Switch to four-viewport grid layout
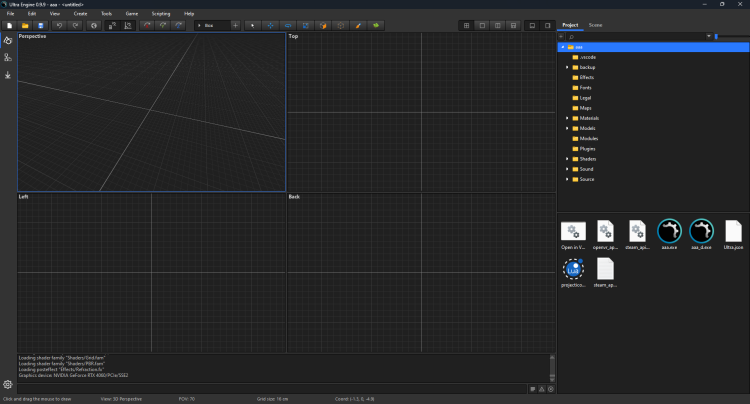750x404 pixels. tap(466, 25)
